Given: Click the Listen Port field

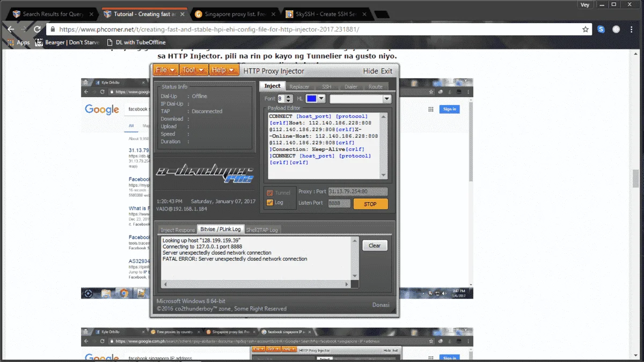Looking at the screenshot, I should (339, 203).
